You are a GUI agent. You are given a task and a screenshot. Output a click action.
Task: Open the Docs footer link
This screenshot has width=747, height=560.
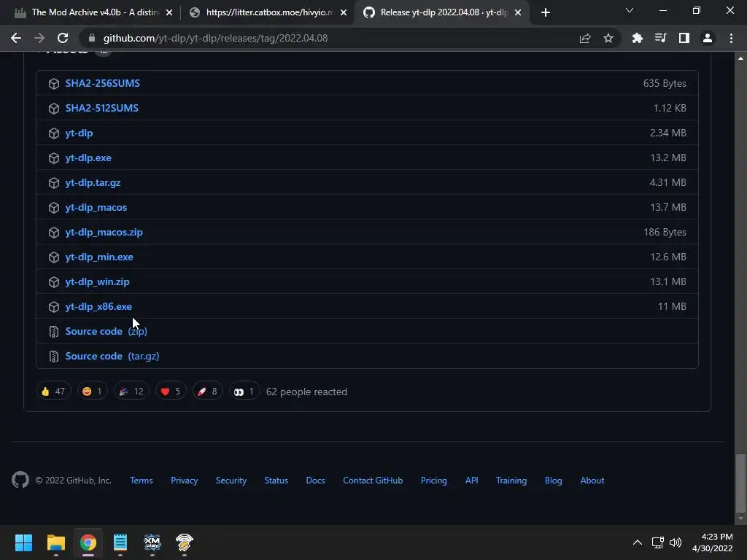(x=315, y=481)
